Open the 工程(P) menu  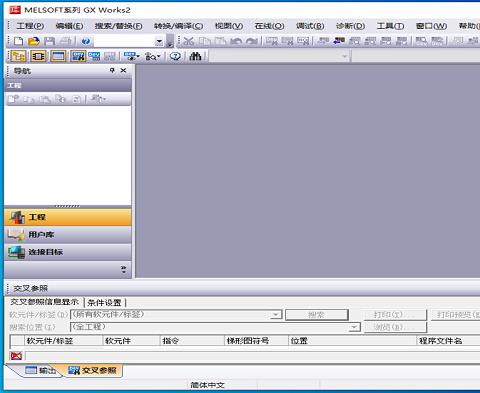[30, 26]
